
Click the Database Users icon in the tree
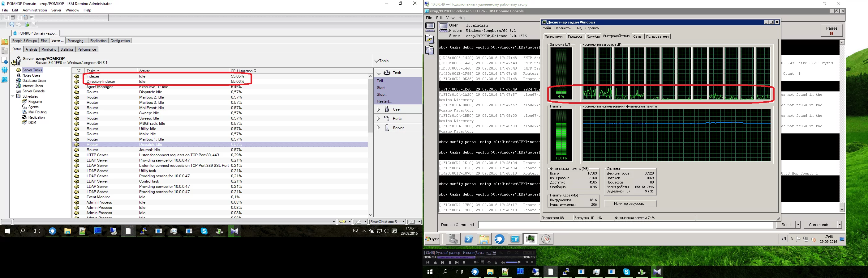point(19,81)
